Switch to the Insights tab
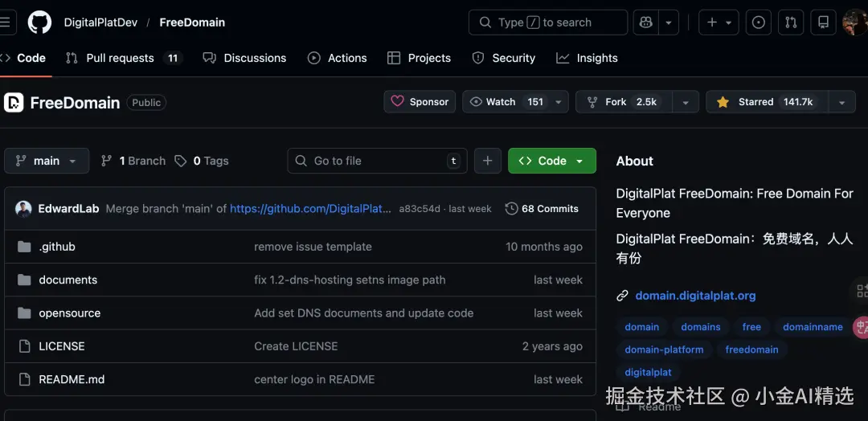The height and width of the screenshot is (421, 868). click(x=587, y=58)
